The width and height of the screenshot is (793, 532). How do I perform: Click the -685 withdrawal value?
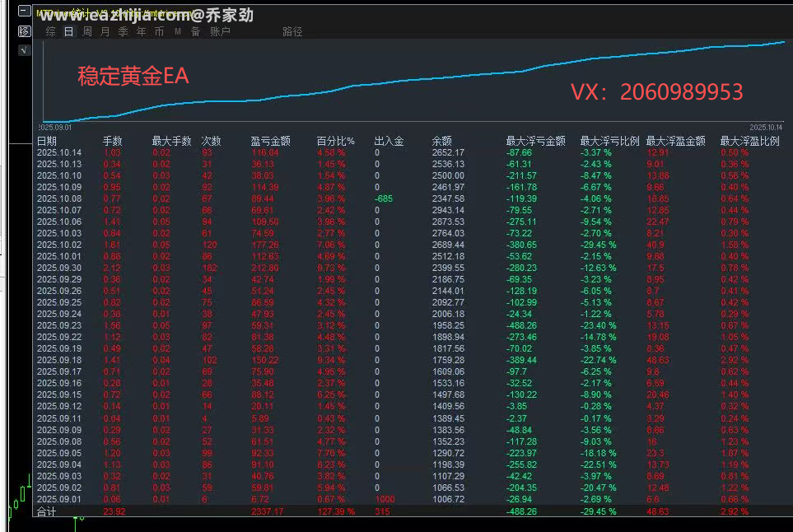point(384,198)
